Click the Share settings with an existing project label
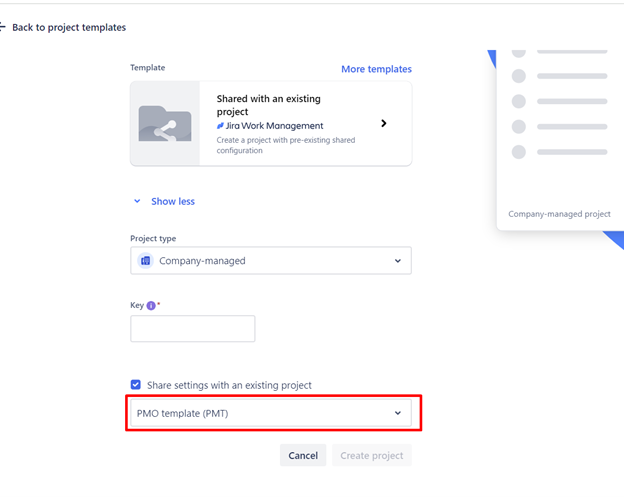The width and height of the screenshot is (624, 497). coord(229,385)
